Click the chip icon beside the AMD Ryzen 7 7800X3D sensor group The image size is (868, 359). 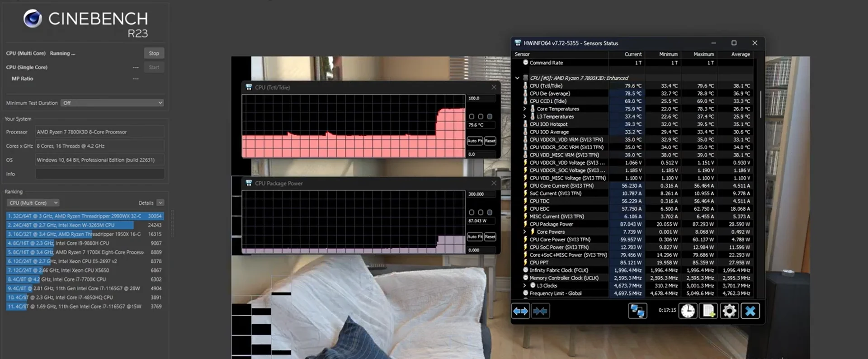tap(525, 78)
